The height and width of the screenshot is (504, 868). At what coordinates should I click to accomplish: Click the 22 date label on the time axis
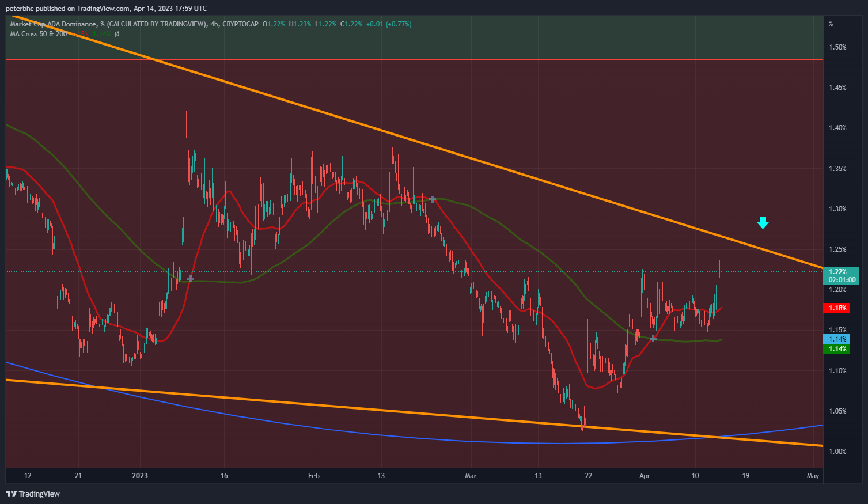click(x=588, y=476)
